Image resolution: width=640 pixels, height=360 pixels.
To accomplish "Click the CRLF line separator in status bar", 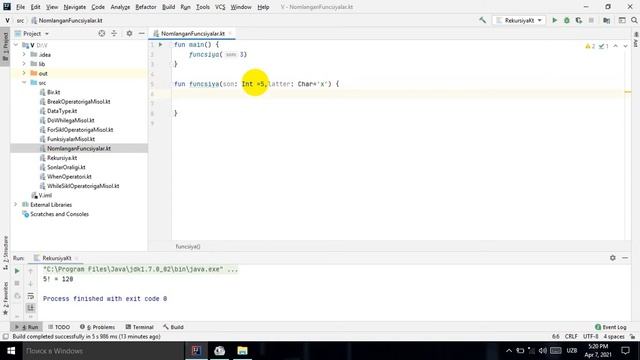I will point(571,336).
